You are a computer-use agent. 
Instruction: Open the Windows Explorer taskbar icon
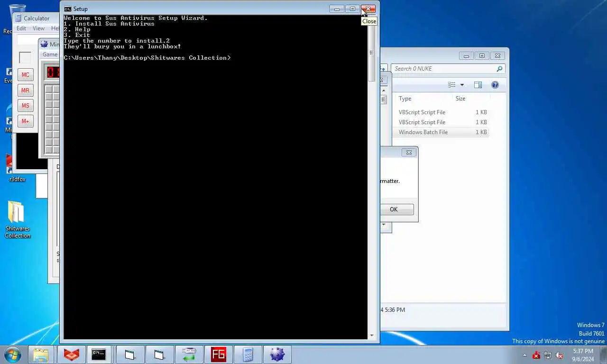tap(41, 355)
